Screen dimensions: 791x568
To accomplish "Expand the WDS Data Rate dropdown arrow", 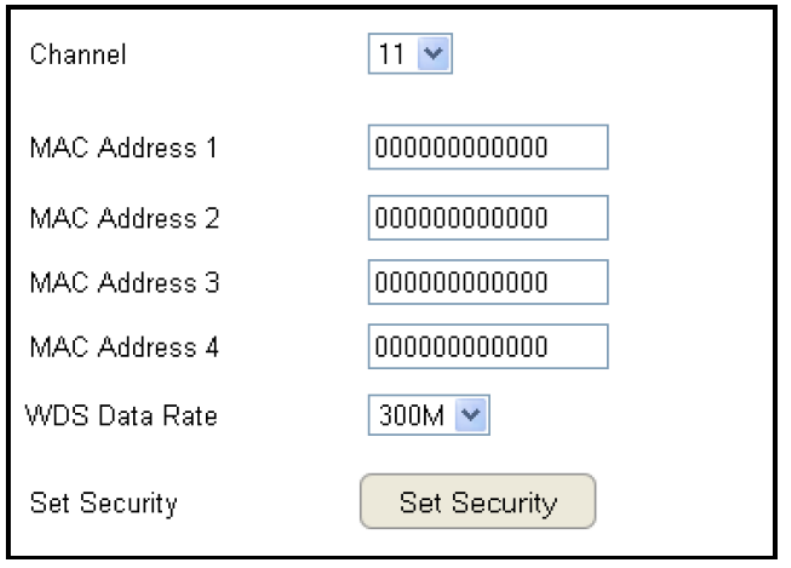I will coord(475,416).
